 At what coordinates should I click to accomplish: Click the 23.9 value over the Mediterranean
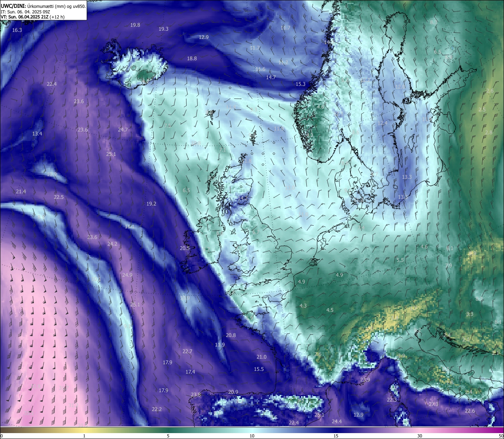tap(365, 380)
